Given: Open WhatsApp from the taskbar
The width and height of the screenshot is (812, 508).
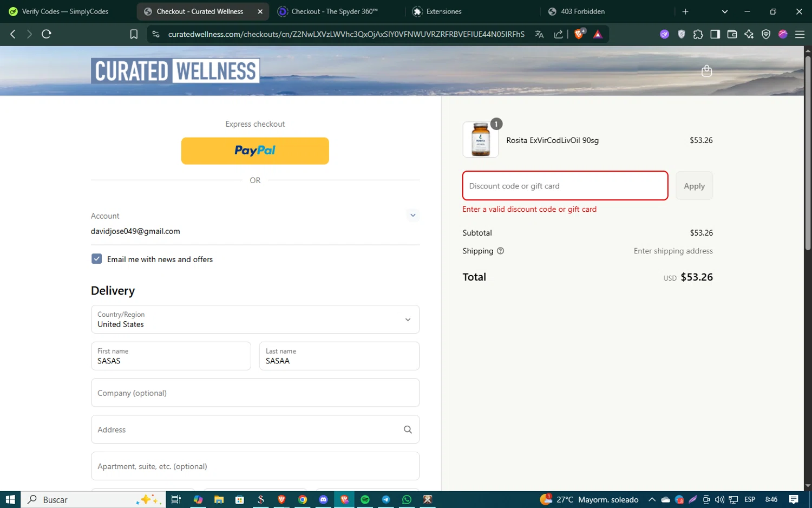Looking at the screenshot, I should click(x=407, y=499).
